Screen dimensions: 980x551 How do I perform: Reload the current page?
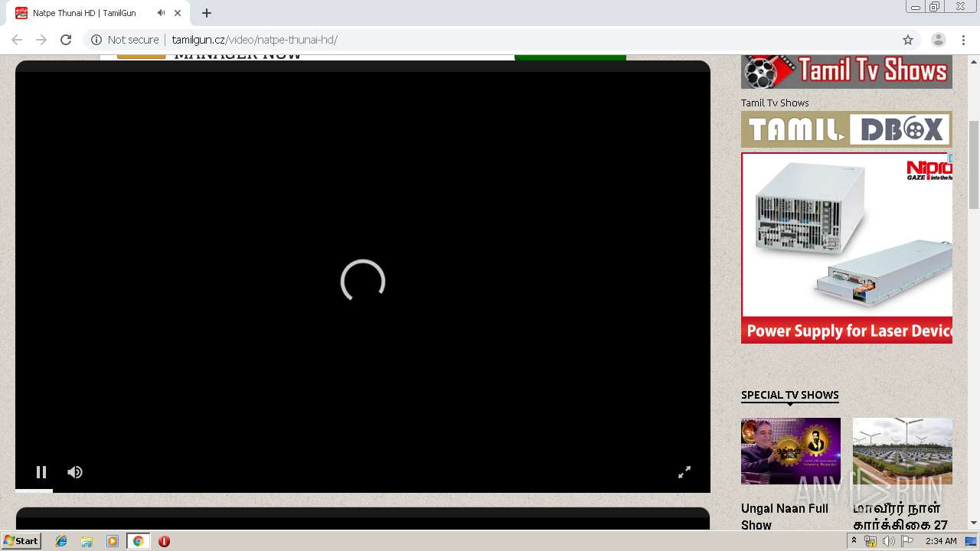[66, 40]
